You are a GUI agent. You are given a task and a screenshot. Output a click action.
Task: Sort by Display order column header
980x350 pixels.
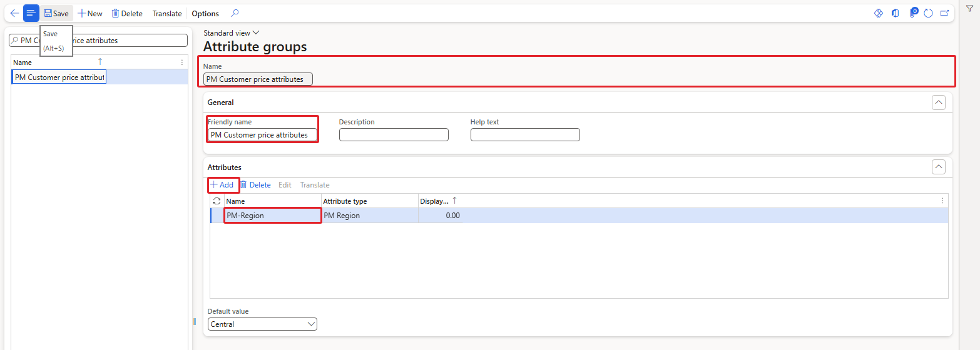tap(439, 201)
